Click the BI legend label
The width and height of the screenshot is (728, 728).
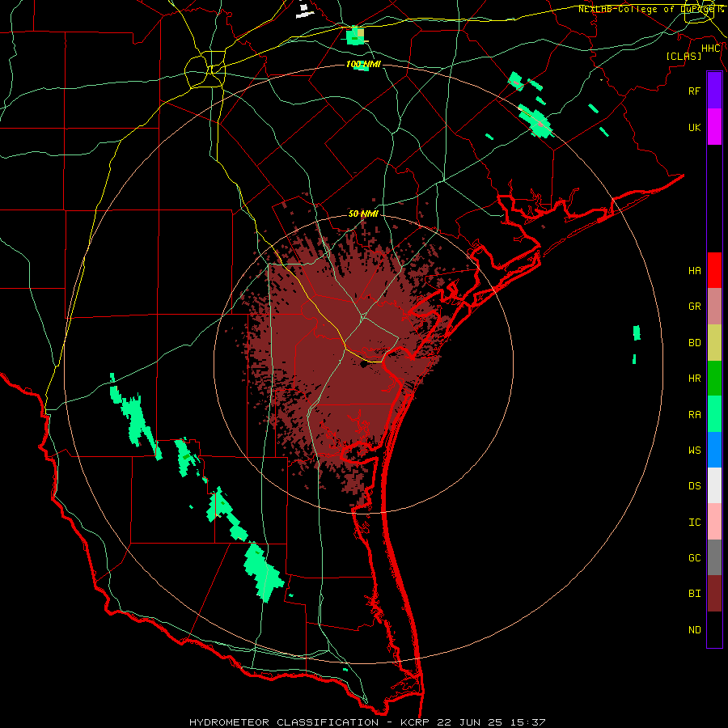click(x=695, y=594)
